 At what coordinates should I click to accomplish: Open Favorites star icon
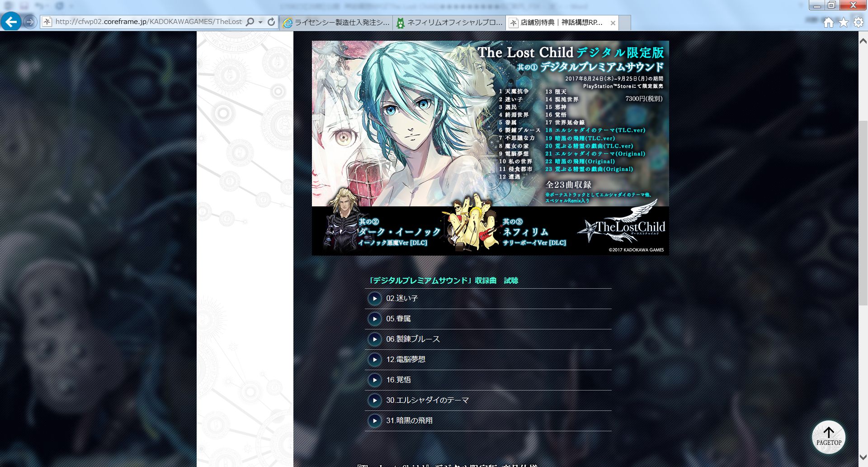pyautogui.click(x=844, y=23)
